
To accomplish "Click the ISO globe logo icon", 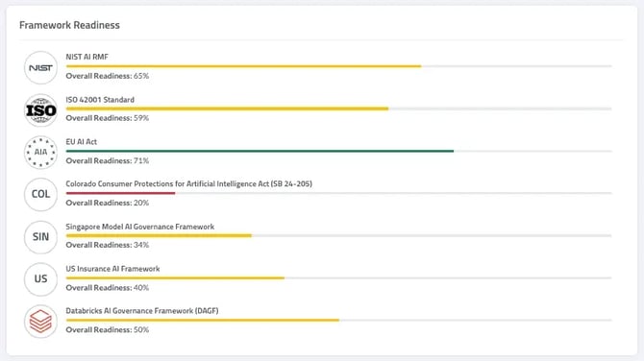I will point(40,110).
